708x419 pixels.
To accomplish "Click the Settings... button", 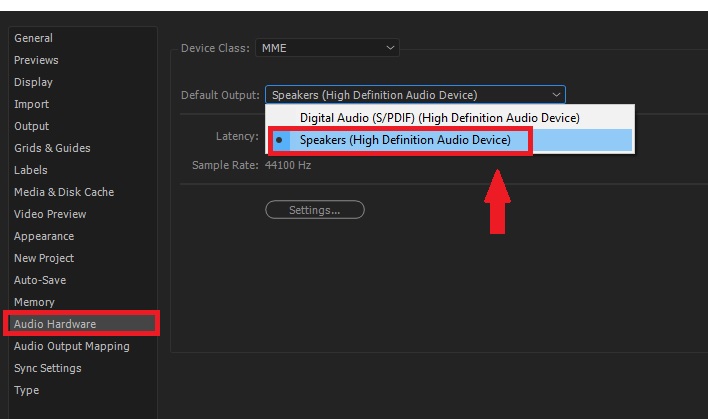I will tap(315, 210).
